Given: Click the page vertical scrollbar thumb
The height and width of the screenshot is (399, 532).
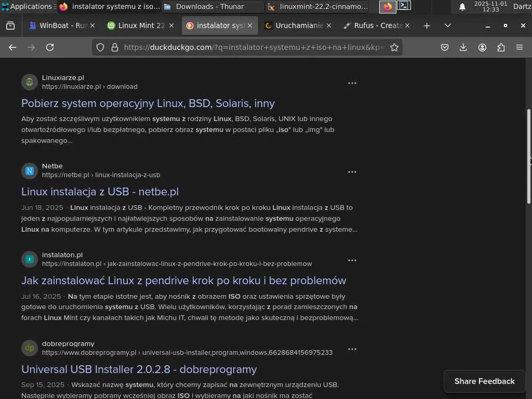Looking at the screenshot, I should (x=528, y=156).
